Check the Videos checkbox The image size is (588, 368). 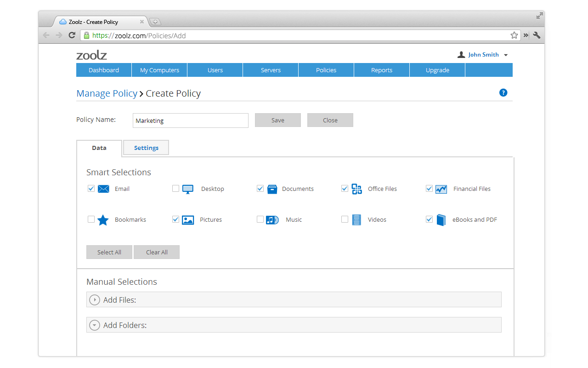point(345,219)
